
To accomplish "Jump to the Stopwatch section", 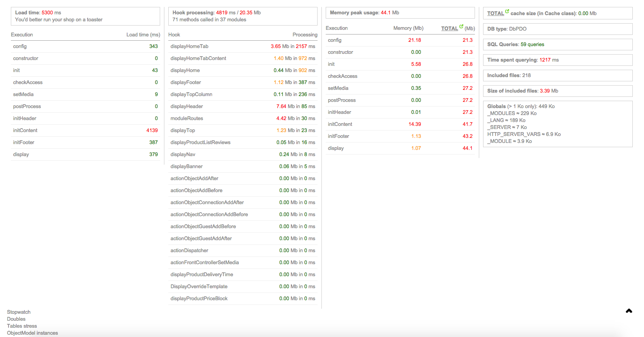I will (x=19, y=312).
